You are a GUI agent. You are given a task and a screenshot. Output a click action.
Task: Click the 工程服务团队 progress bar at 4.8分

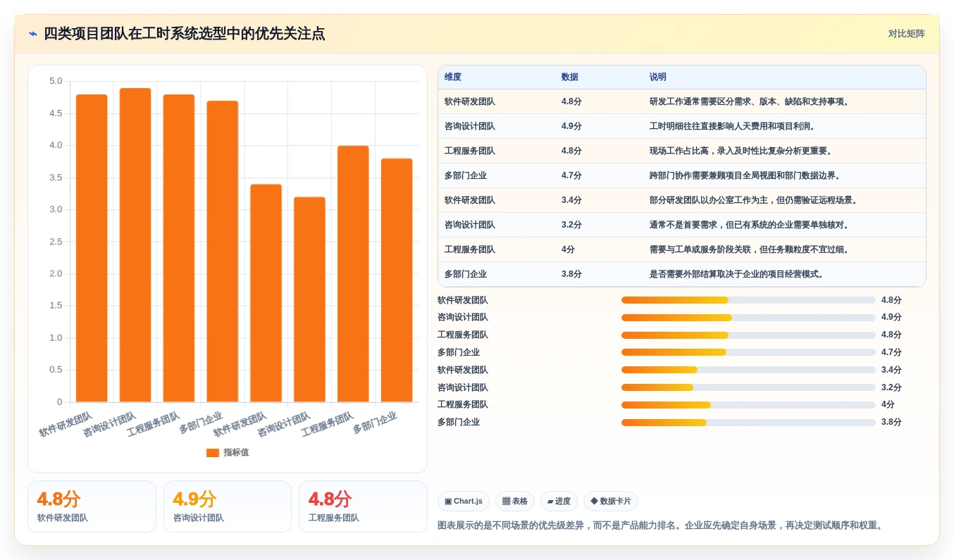coord(748,335)
